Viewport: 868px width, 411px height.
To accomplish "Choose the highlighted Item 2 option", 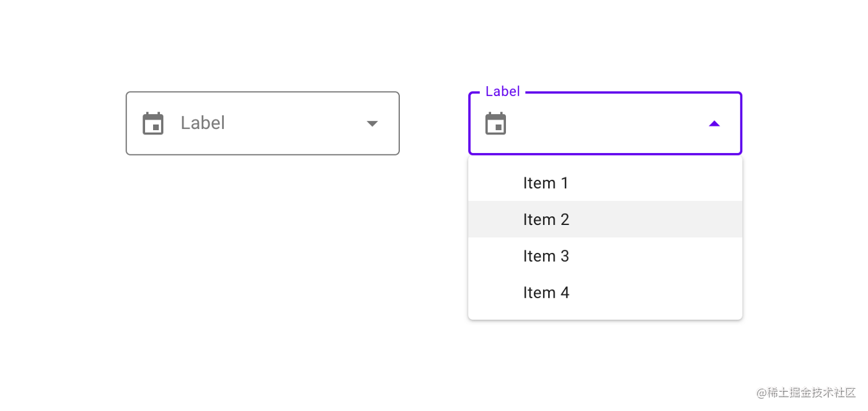I will pyautogui.click(x=546, y=219).
